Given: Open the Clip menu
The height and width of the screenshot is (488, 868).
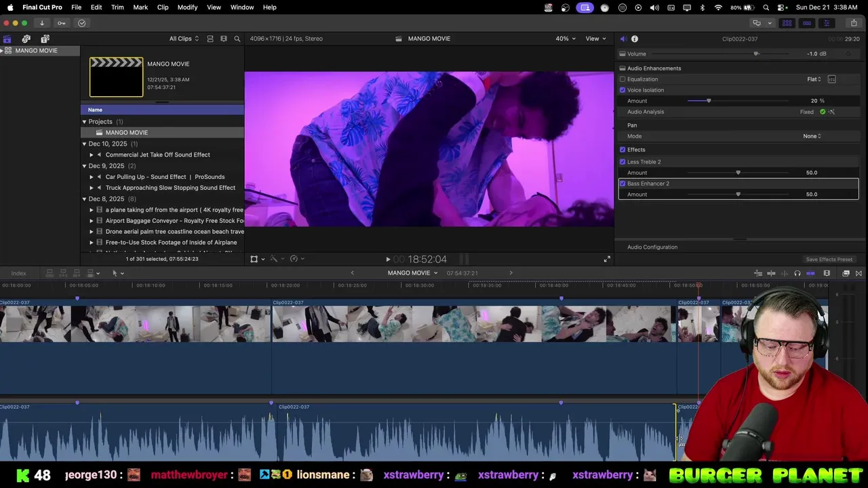Looking at the screenshot, I should point(163,7).
